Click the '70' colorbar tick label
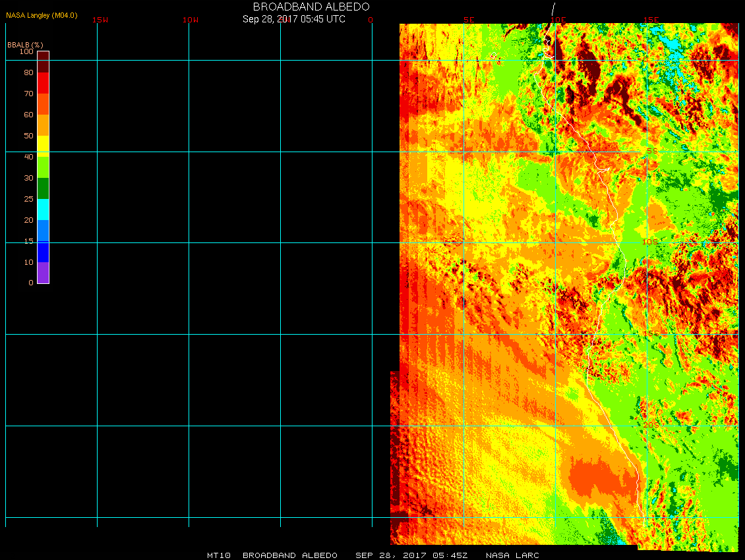745x560 pixels. (x=28, y=94)
